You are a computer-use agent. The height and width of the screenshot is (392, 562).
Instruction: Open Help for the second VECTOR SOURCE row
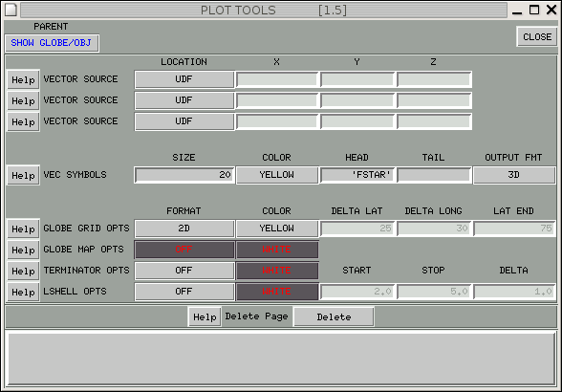(23, 100)
